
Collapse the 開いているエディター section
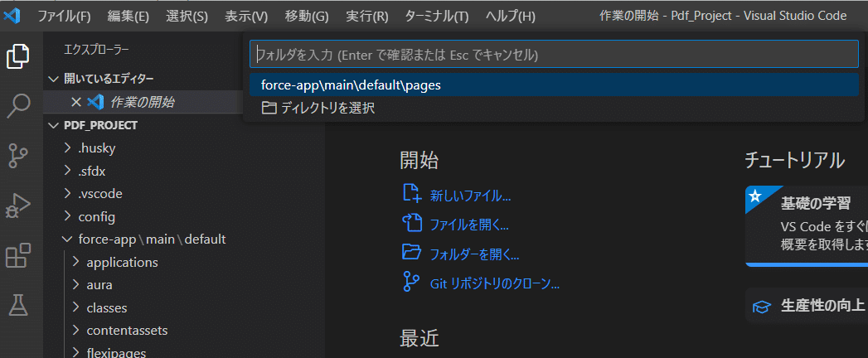tap(143, 79)
